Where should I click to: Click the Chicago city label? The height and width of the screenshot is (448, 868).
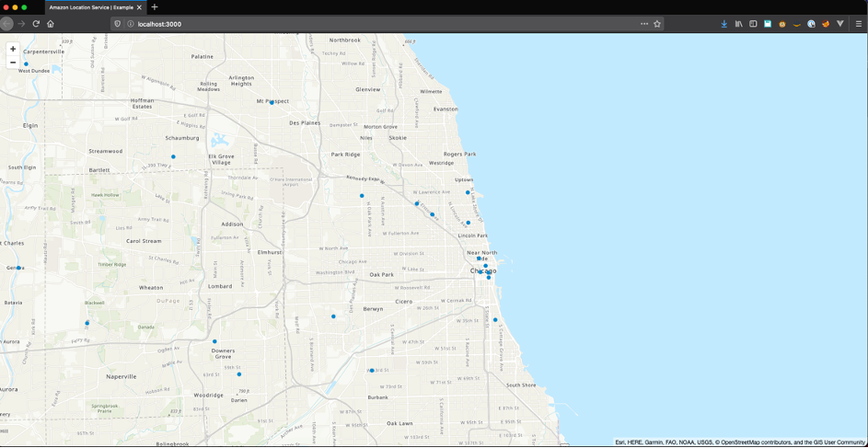483,271
